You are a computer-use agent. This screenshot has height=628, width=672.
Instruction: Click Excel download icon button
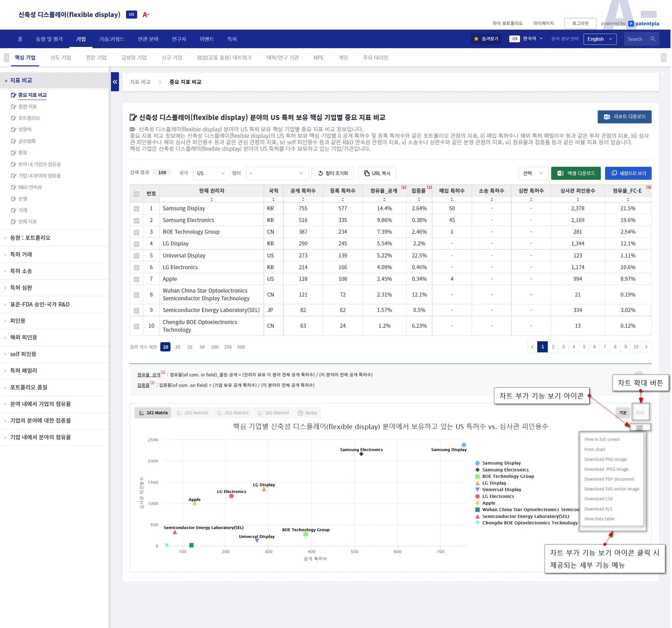[x=560, y=173]
